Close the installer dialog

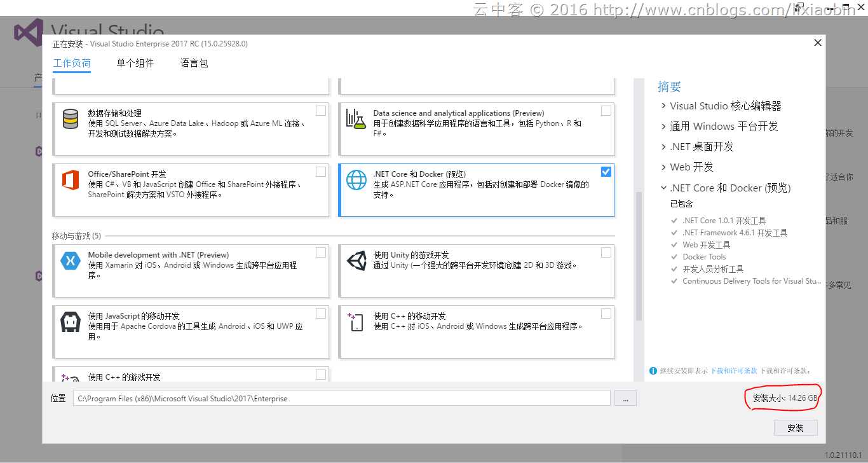(818, 43)
